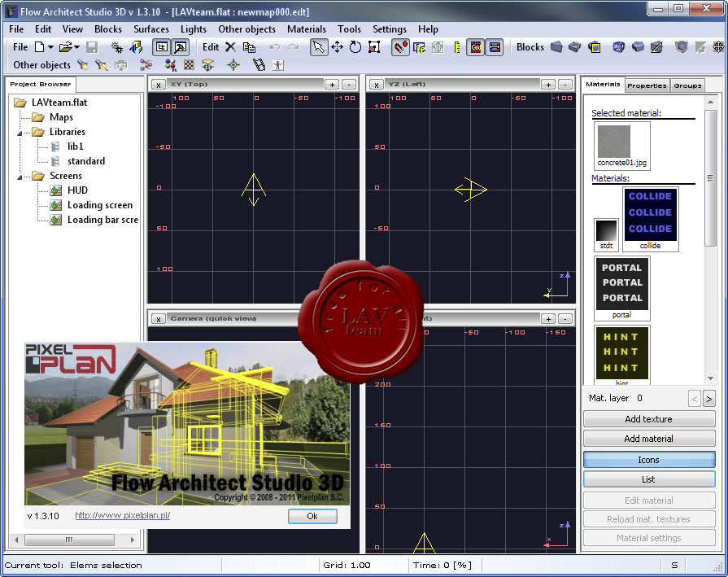Switch to the Properties tab
Viewport: 728px width, 577px height.
pos(647,85)
